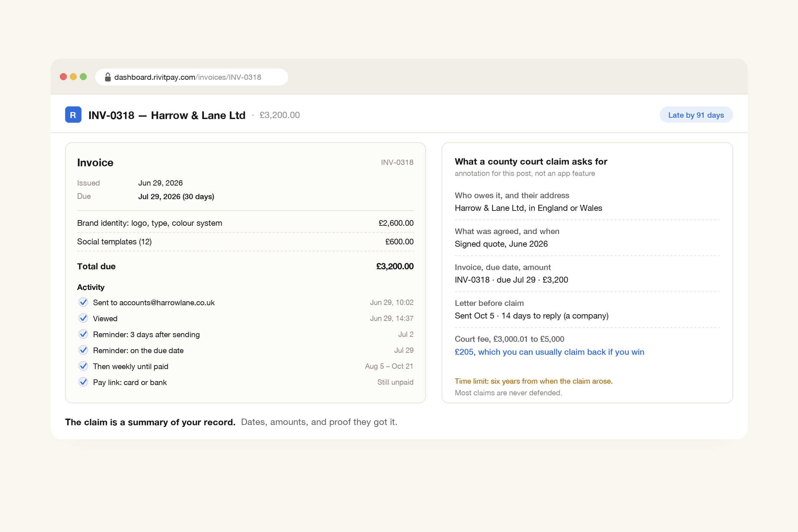The width and height of the screenshot is (798, 532).
Task: Click the 'Jul 29' reminder date
Action: (404, 350)
